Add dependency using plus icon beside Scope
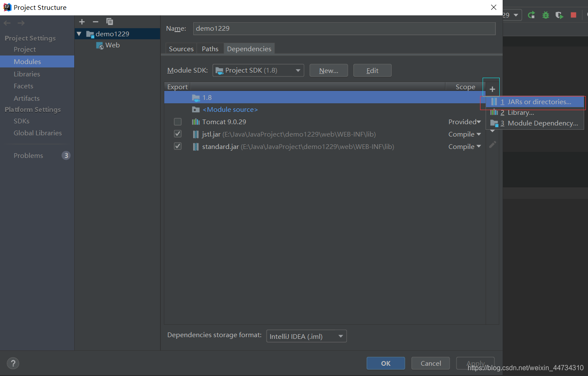588x376 pixels. point(492,89)
